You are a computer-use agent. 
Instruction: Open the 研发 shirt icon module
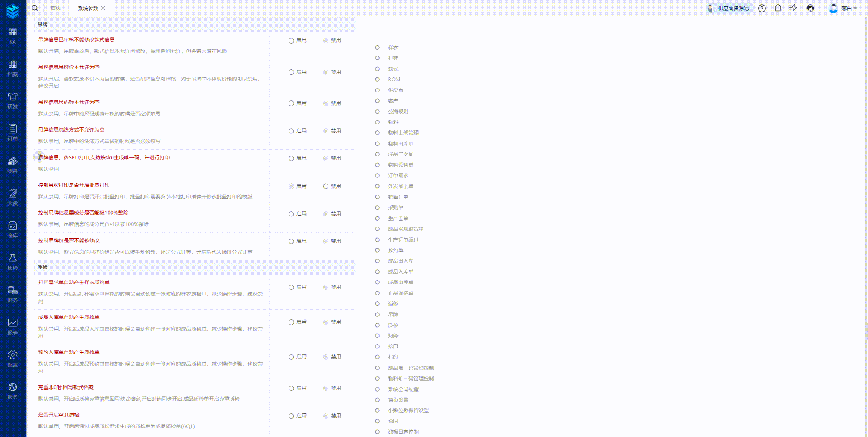pos(13,100)
